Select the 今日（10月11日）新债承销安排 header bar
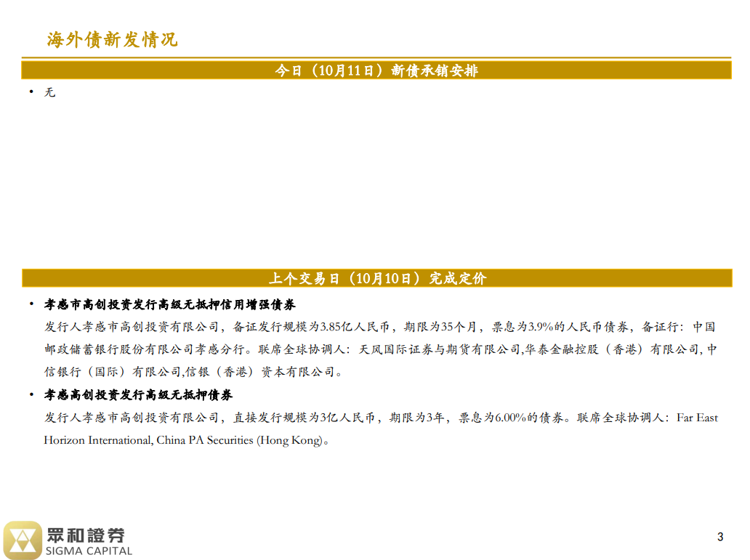Viewport: 750px width, 560px height. [376, 70]
